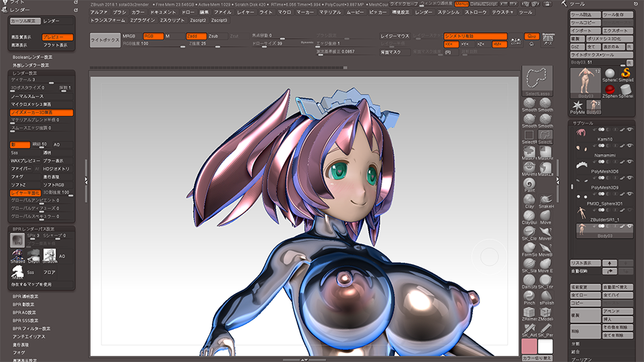The width and height of the screenshot is (644, 362).
Task: Toggle visibility eye of PolyMesh3D9 subtool
Action: 629,178
